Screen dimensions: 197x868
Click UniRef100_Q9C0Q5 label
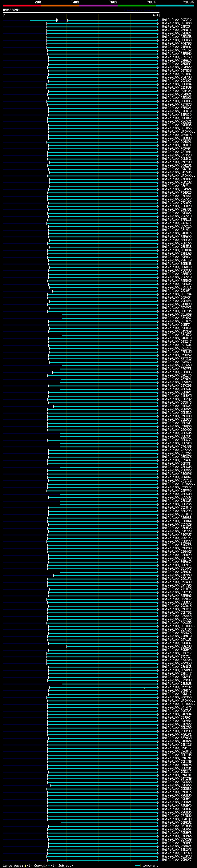coord(177,430)
